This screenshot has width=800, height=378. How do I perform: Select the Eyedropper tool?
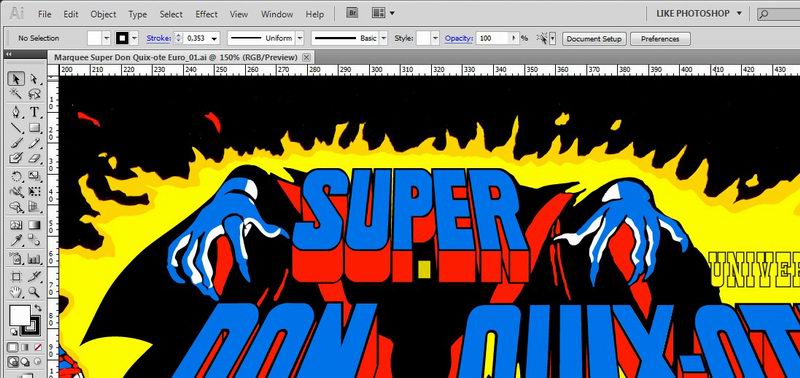[x=16, y=240]
